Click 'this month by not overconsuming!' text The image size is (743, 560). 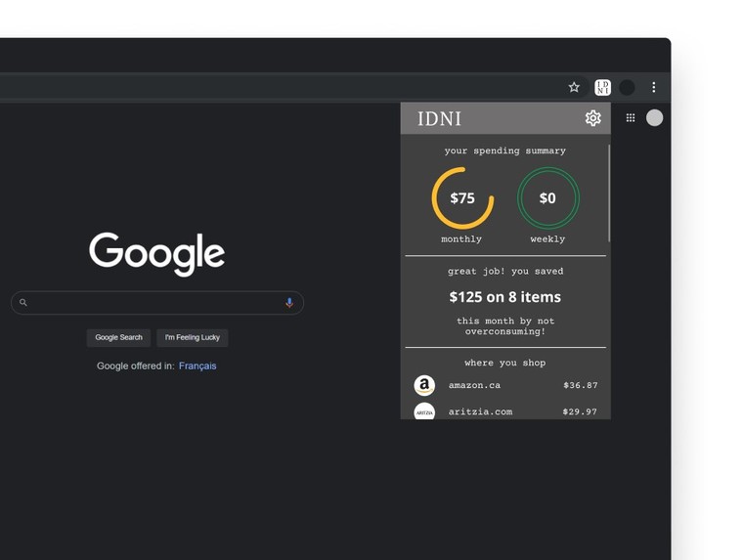coord(505,326)
